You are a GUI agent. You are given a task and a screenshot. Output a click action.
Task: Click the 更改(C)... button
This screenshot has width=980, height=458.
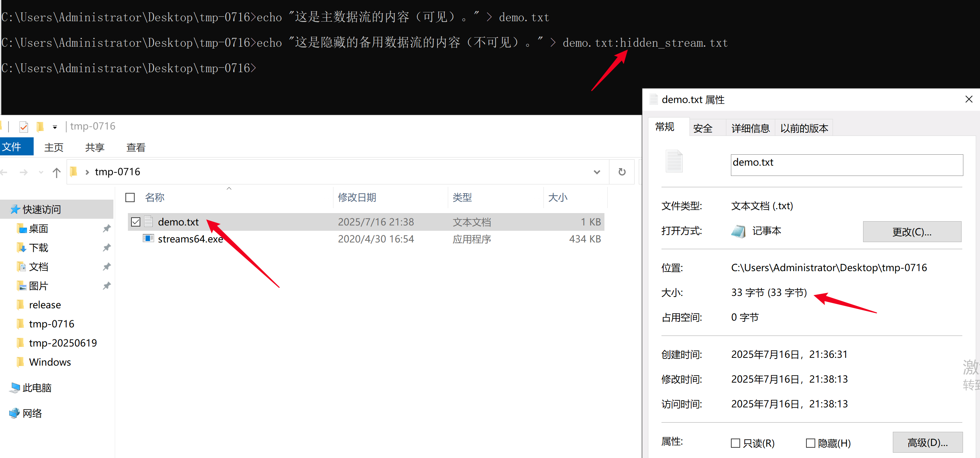pos(912,231)
